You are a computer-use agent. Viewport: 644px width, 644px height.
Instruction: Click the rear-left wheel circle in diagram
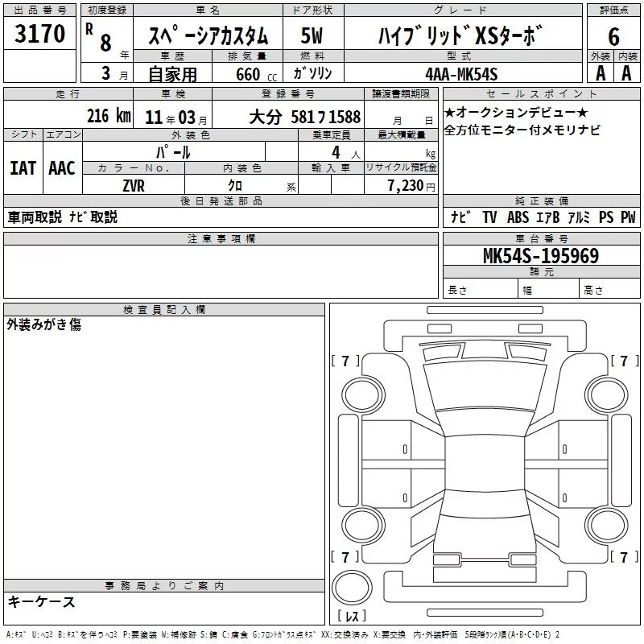pos(363,525)
